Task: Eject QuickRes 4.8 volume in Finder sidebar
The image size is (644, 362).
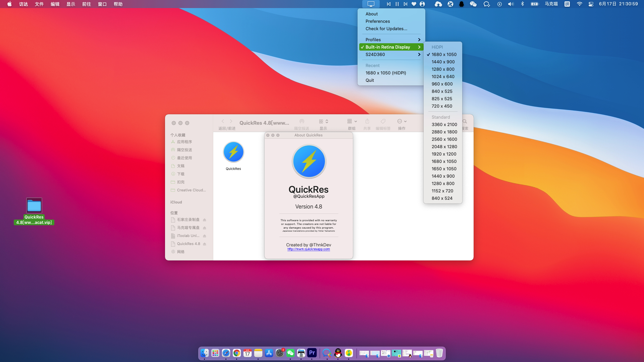Action: click(205, 244)
